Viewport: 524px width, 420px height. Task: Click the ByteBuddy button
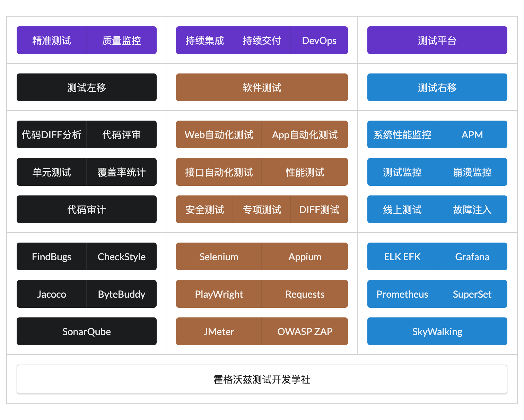(122, 294)
